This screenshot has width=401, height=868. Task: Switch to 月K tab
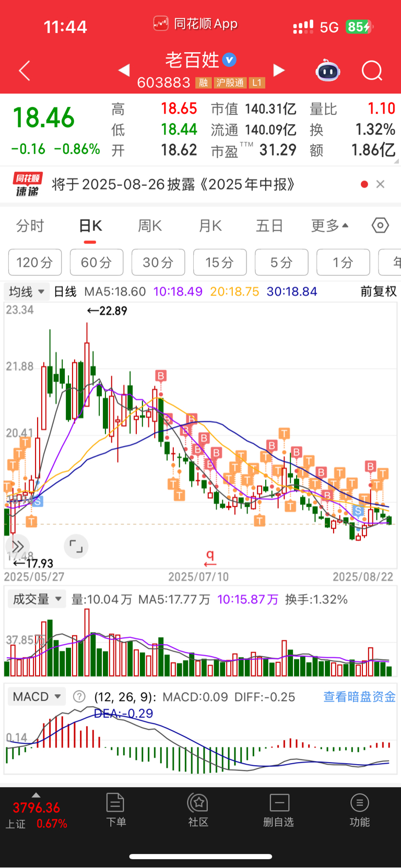(210, 226)
